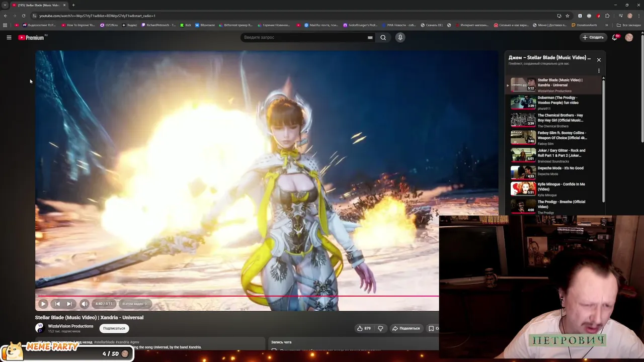644x362 pixels.
Task: Click the Подписаться subscribe button
Action: 114,328
